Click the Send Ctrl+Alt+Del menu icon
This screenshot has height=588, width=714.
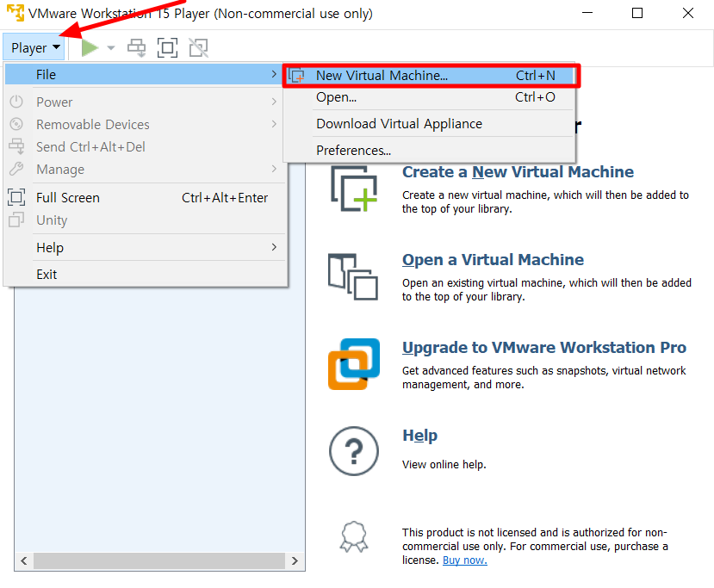click(x=16, y=146)
